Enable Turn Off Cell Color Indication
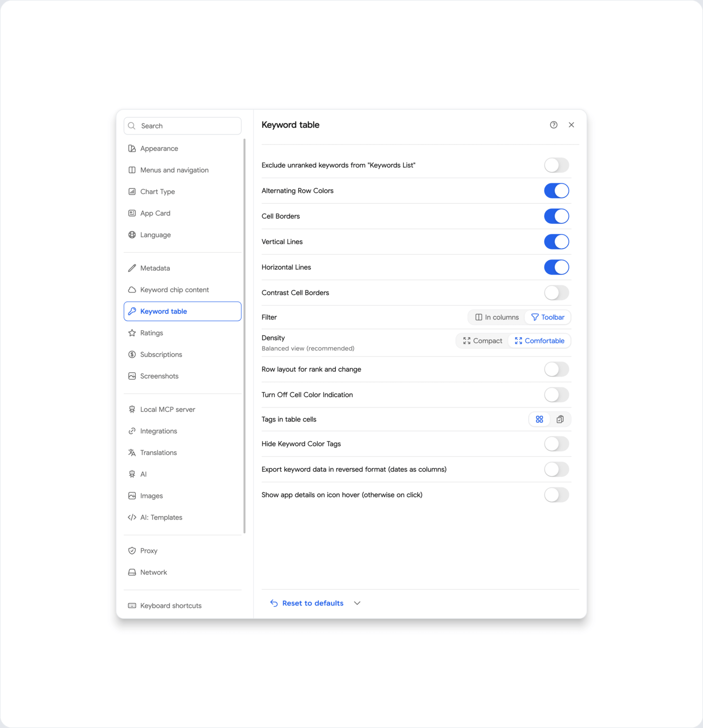This screenshot has width=703, height=728. coord(557,395)
